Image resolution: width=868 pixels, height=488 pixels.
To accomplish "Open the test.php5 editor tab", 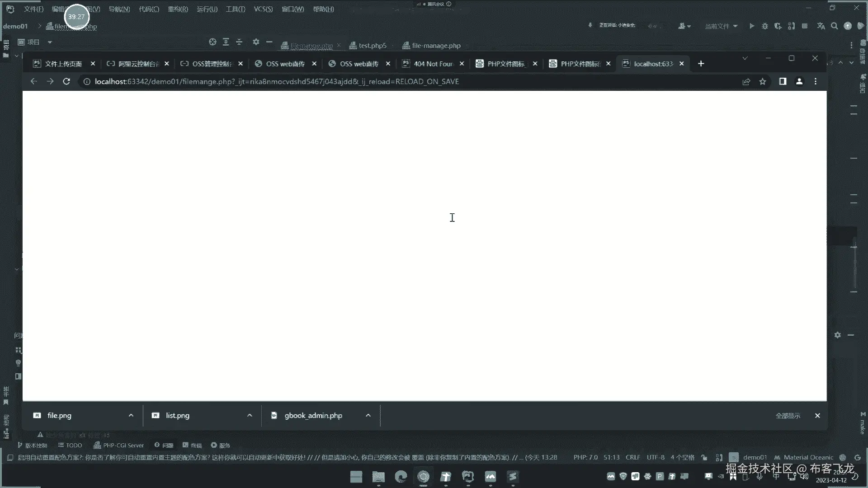I will pyautogui.click(x=372, y=46).
